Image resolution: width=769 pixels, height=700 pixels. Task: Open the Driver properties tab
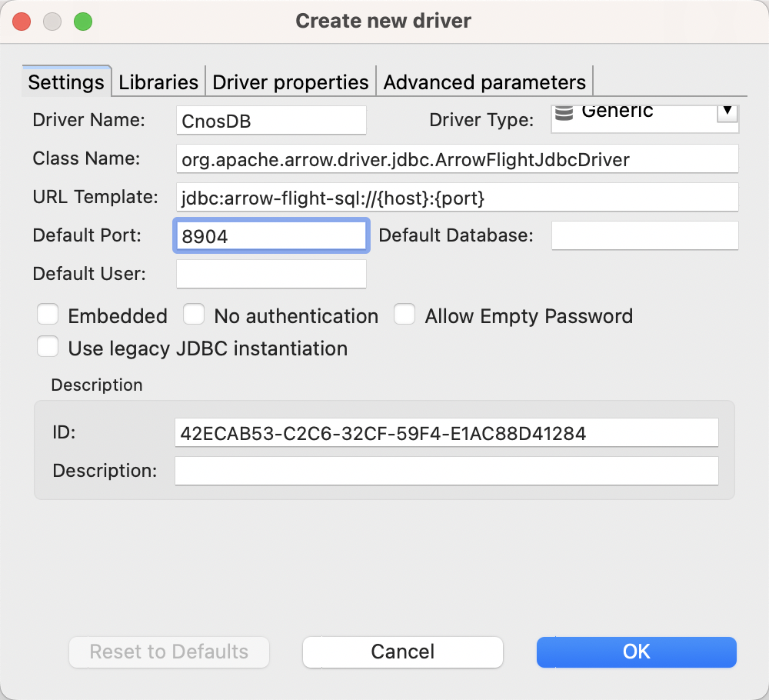[x=291, y=82]
